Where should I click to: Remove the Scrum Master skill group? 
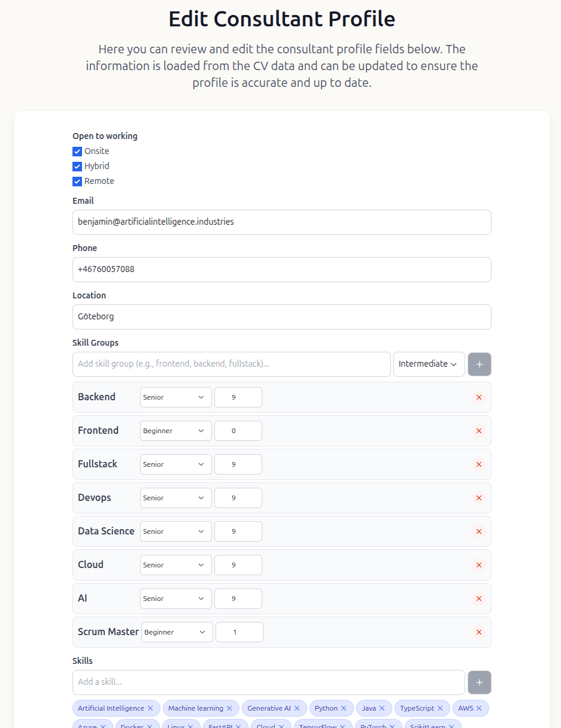[478, 632]
